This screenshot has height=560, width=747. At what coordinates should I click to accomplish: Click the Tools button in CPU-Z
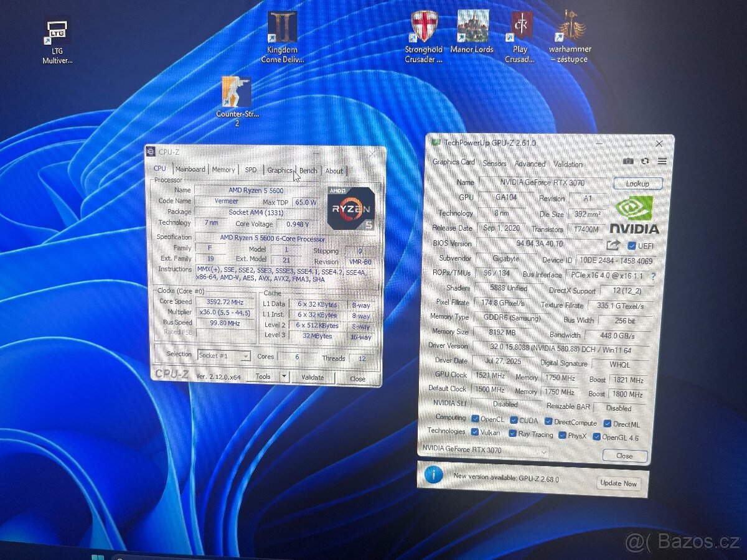pyautogui.click(x=263, y=376)
